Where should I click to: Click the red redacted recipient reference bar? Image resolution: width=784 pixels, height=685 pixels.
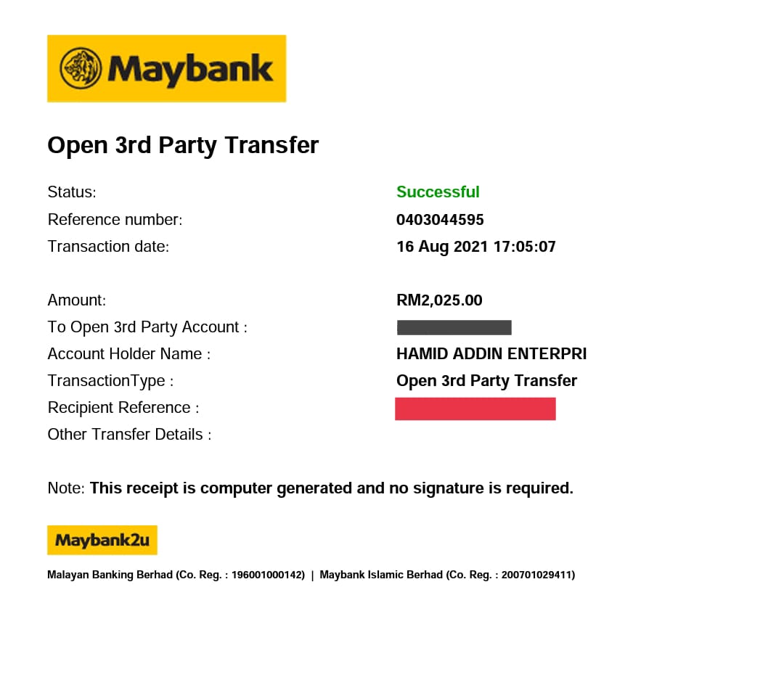tap(475, 409)
